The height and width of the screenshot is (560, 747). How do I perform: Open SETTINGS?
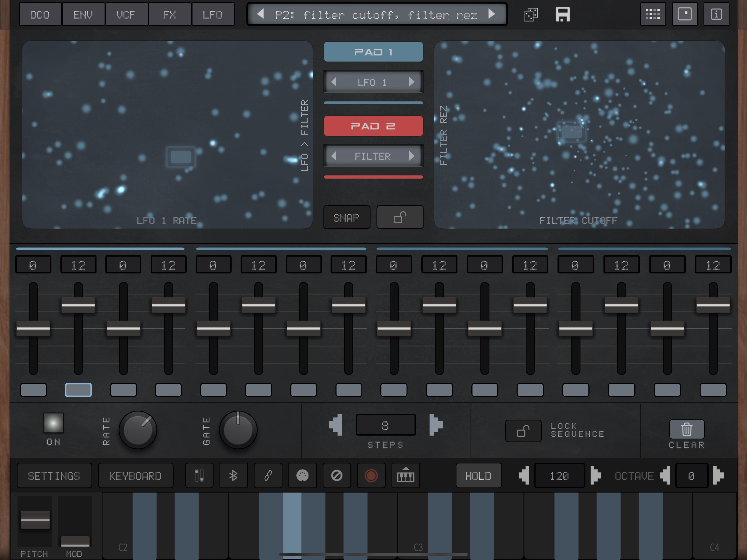(54, 476)
